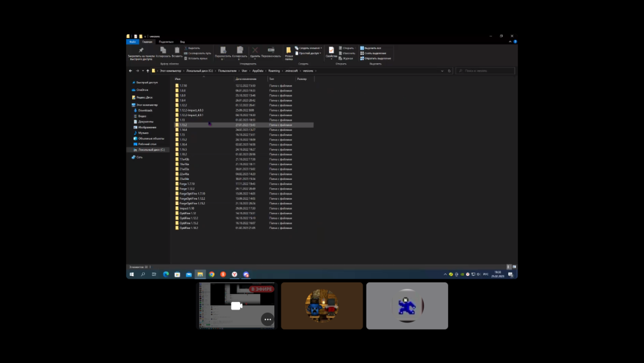644x363 pixels.
Task: Open Microsoft Store from the taskbar
Action: point(178,274)
